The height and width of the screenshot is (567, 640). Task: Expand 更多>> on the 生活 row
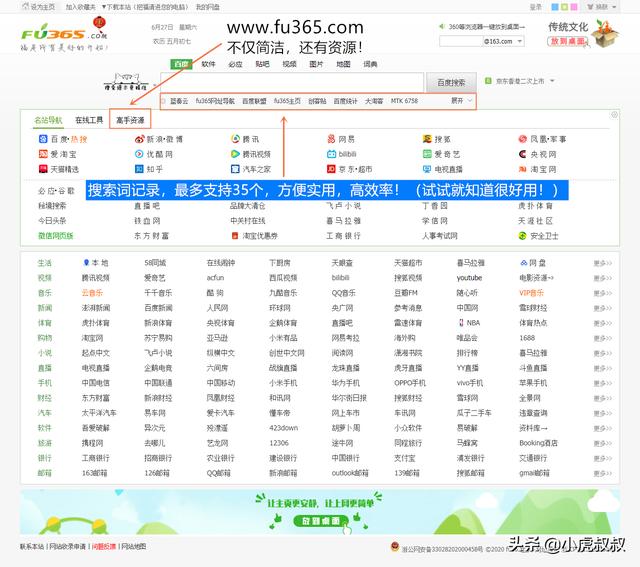click(603, 263)
